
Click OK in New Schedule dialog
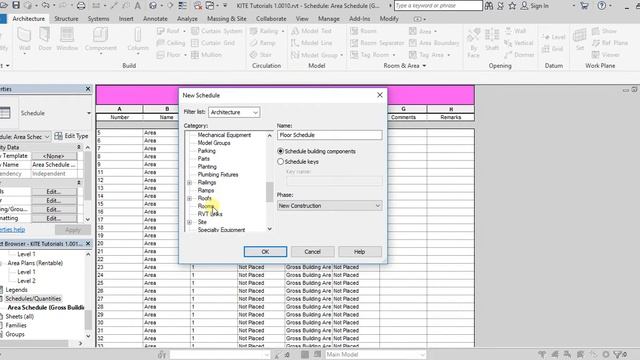coord(265,252)
